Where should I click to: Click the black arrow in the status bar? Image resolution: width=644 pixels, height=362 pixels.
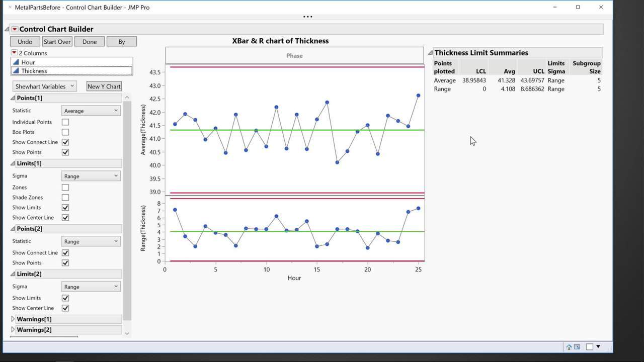pos(598,346)
